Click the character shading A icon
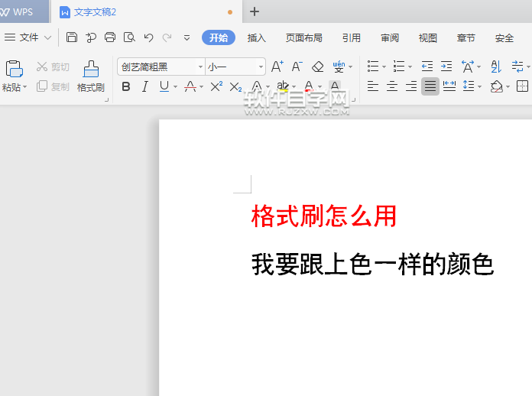 335,86
